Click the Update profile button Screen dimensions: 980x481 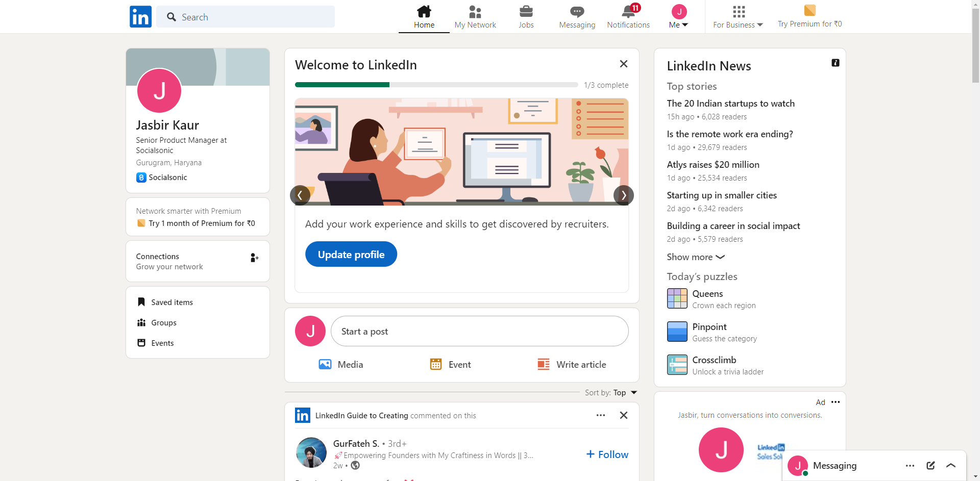click(x=351, y=254)
